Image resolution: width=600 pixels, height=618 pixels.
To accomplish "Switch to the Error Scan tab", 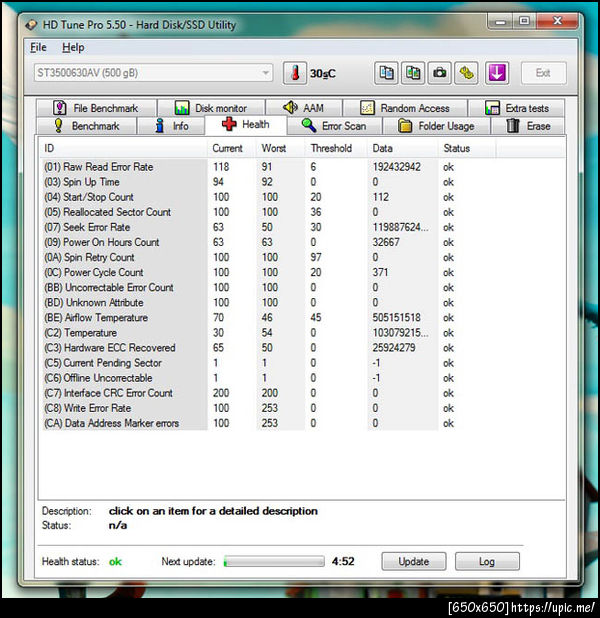I will coord(334,126).
